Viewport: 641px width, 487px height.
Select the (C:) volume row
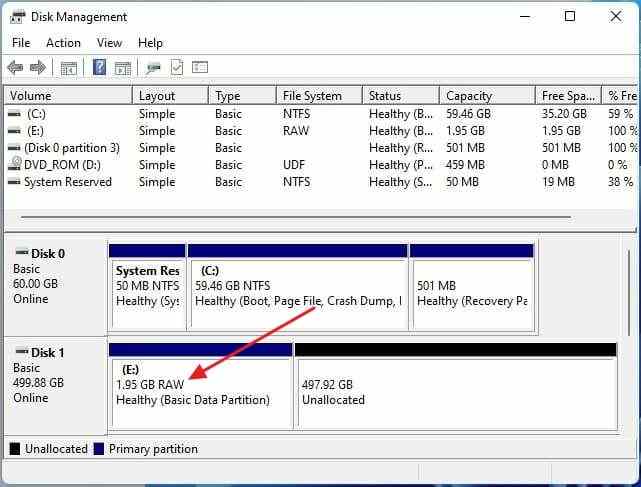(320, 114)
